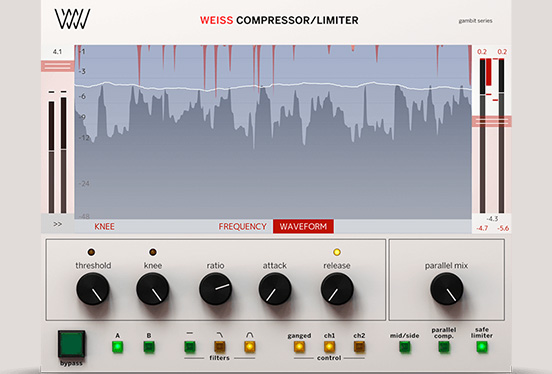552x374 pixels.
Task: Enable the band-pass sidechain filter button
Action: pos(250,347)
